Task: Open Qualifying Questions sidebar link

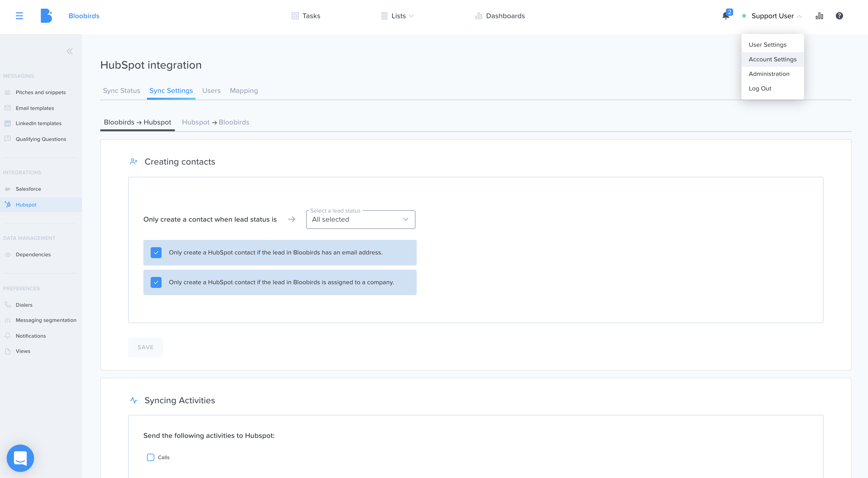Action: click(x=41, y=139)
